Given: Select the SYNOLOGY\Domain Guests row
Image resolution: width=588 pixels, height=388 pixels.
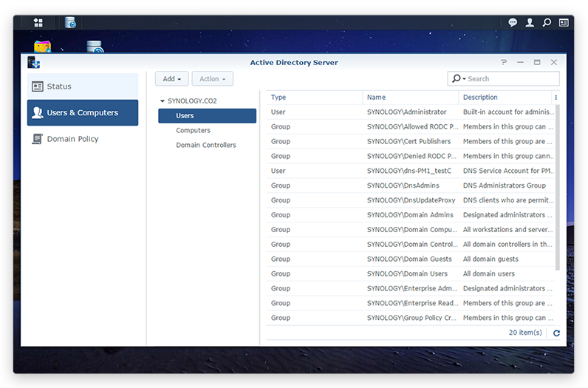Looking at the screenshot, I should pos(411,259).
